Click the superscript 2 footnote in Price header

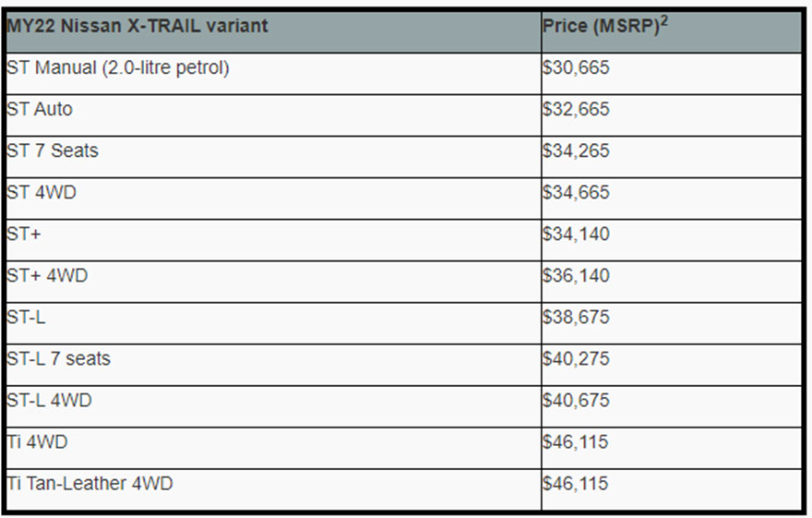(664, 19)
